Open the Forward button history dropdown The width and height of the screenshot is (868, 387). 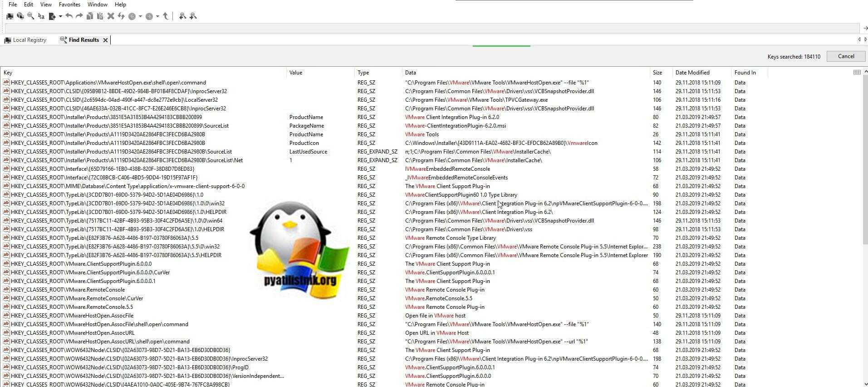tap(157, 16)
